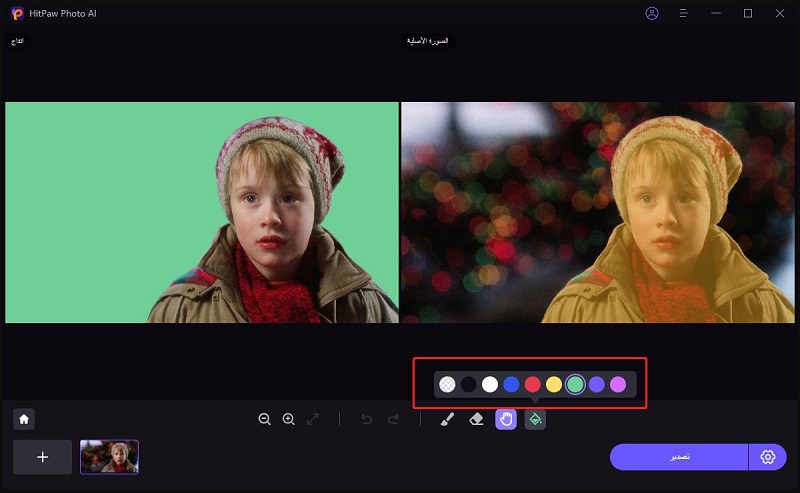This screenshot has width=800, height=493.
Task: Click the original image preview
Action: pyautogui.click(x=598, y=212)
